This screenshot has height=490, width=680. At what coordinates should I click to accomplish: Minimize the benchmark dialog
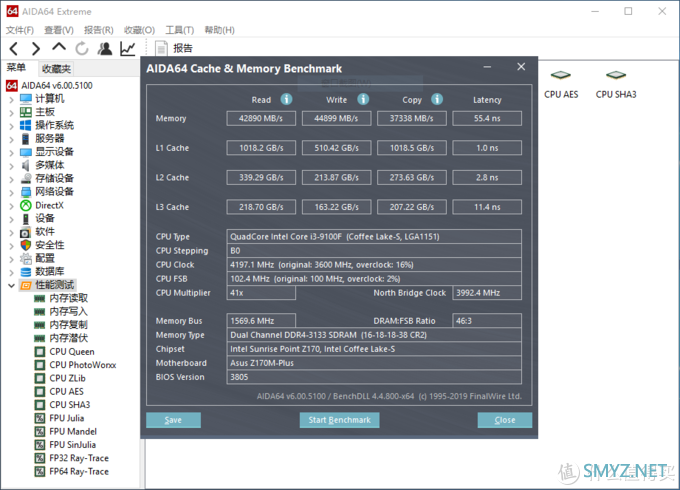coord(487,67)
